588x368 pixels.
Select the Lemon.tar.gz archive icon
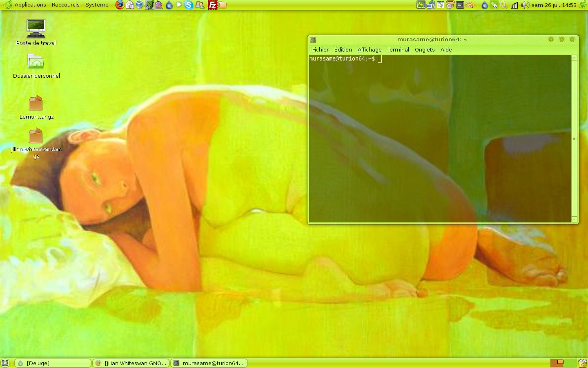36,107
